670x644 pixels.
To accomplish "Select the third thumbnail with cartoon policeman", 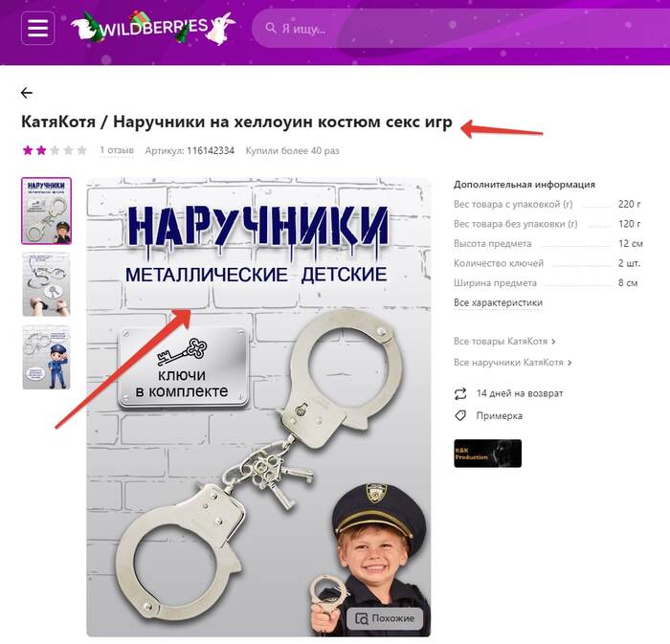I will (47, 357).
